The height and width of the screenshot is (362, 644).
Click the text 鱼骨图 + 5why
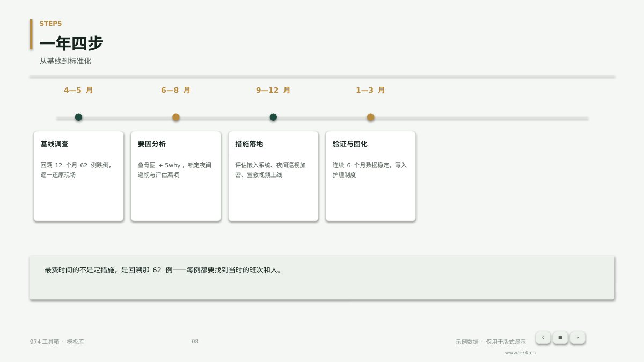click(159, 165)
